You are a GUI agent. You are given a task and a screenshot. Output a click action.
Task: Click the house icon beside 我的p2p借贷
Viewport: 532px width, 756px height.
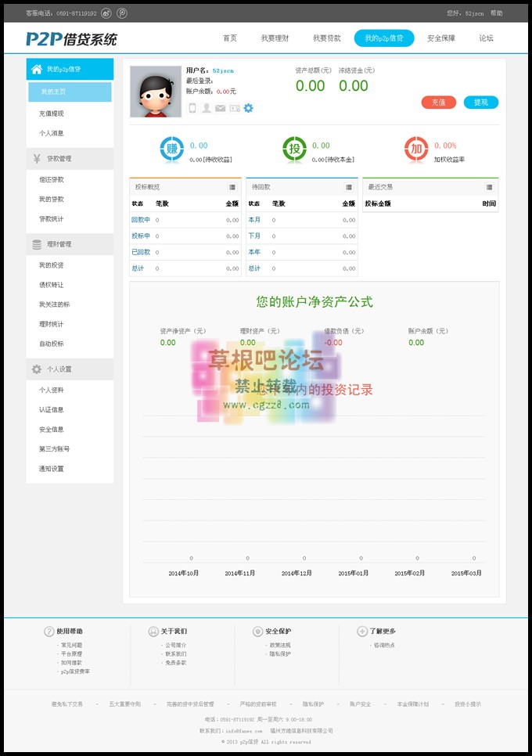click(x=37, y=69)
